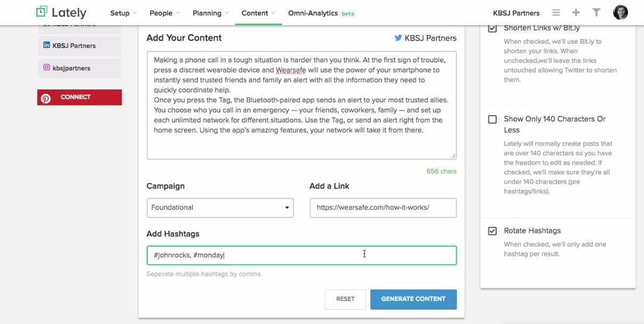The width and height of the screenshot is (644, 324).
Task: Select the Instagram kbsjpartners account
Action: pyautogui.click(x=79, y=68)
